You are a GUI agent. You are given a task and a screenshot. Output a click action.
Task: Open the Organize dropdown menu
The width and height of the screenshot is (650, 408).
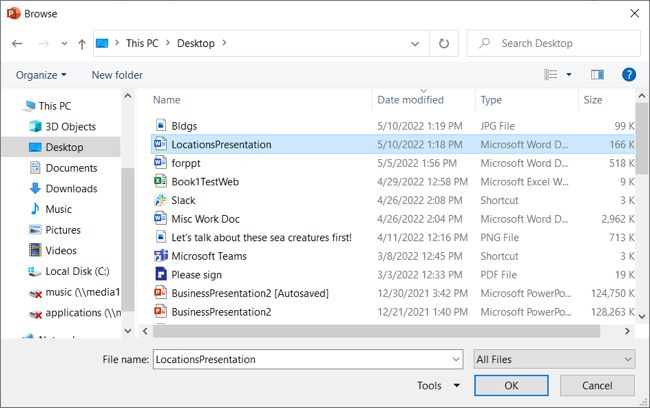[x=41, y=75]
